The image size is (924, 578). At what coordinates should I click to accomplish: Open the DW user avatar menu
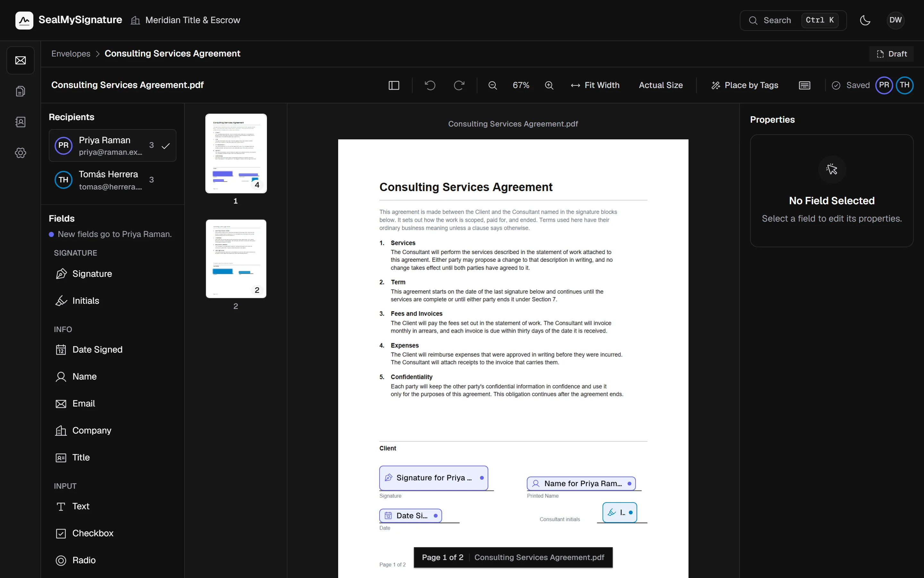(x=895, y=20)
